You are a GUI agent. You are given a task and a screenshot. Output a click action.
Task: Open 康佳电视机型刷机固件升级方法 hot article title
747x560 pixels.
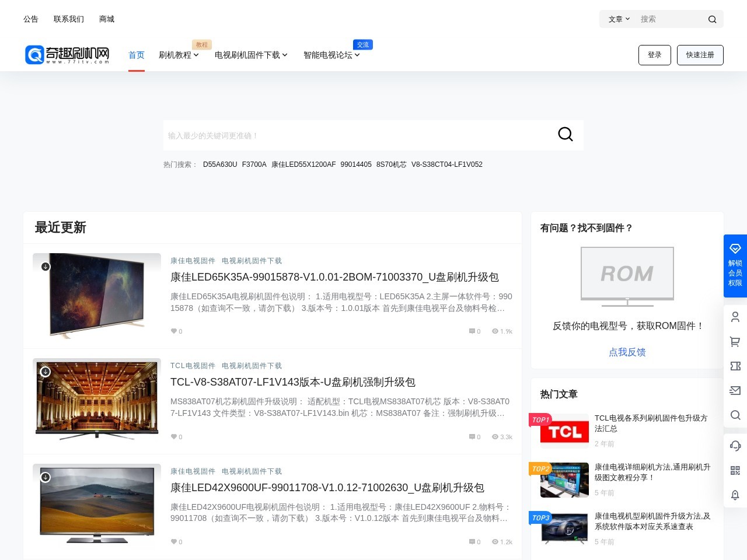(652, 521)
